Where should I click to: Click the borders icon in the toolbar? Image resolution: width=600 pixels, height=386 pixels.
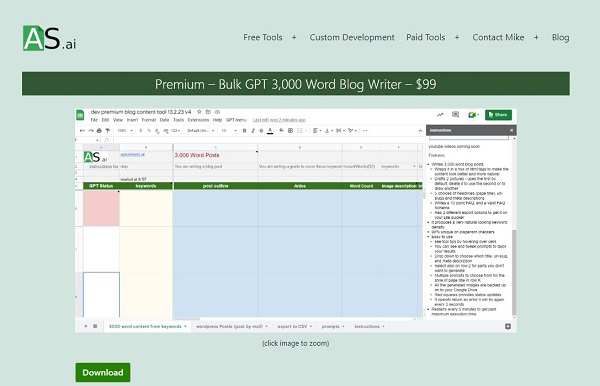point(290,131)
